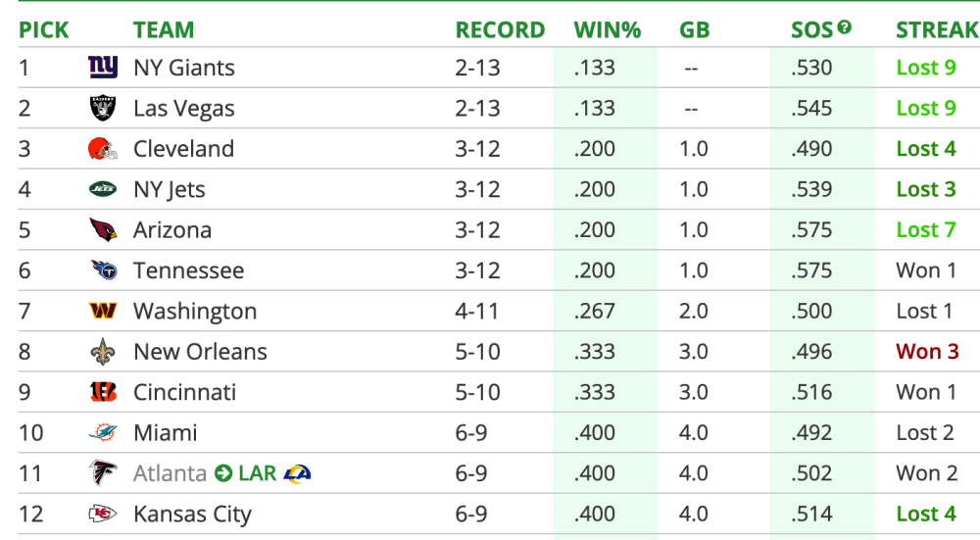This screenshot has height=540, width=980.
Task: Click the Miami Dolphins logo
Action: [102, 433]
